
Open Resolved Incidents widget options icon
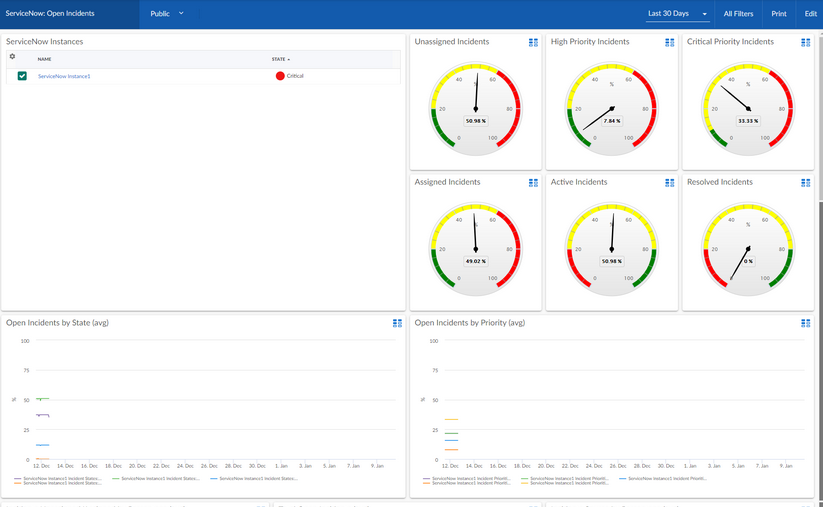click(x=806, y=183)
